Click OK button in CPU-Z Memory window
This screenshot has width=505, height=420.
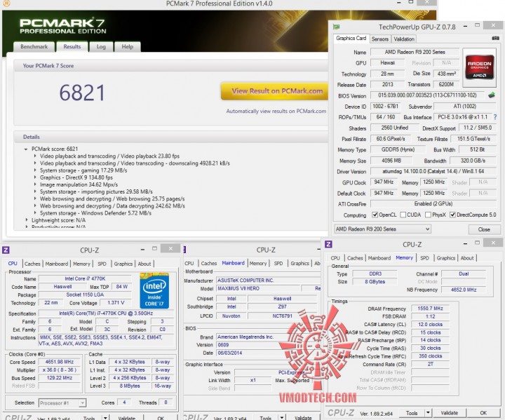483,412
